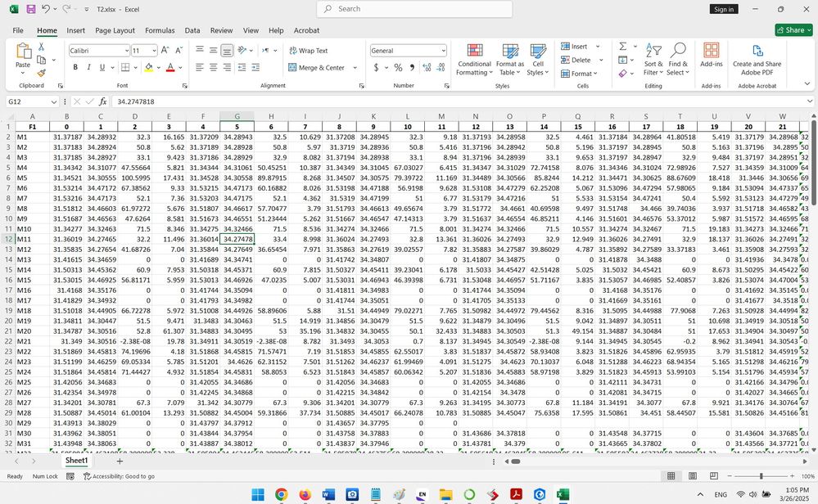Open Cell Styles gallery
The width and height of the screenshot is (818, 504).
coord(538,60)
